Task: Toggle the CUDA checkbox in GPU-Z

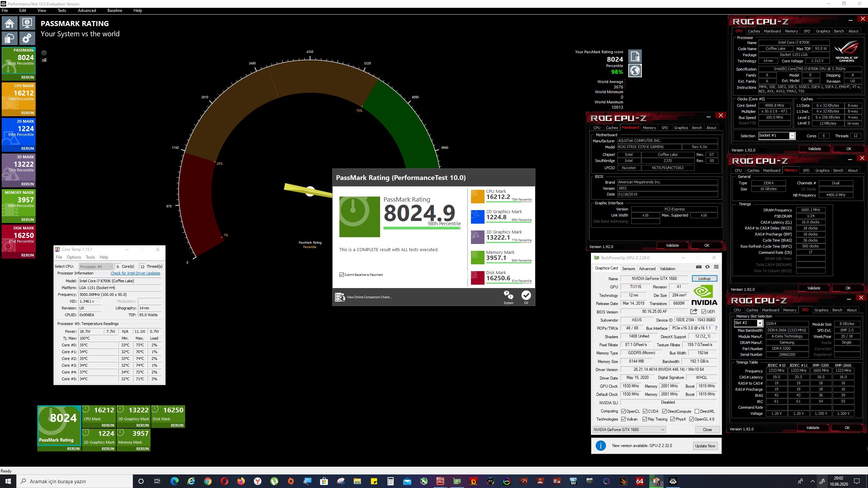Action: pos(645,411)
